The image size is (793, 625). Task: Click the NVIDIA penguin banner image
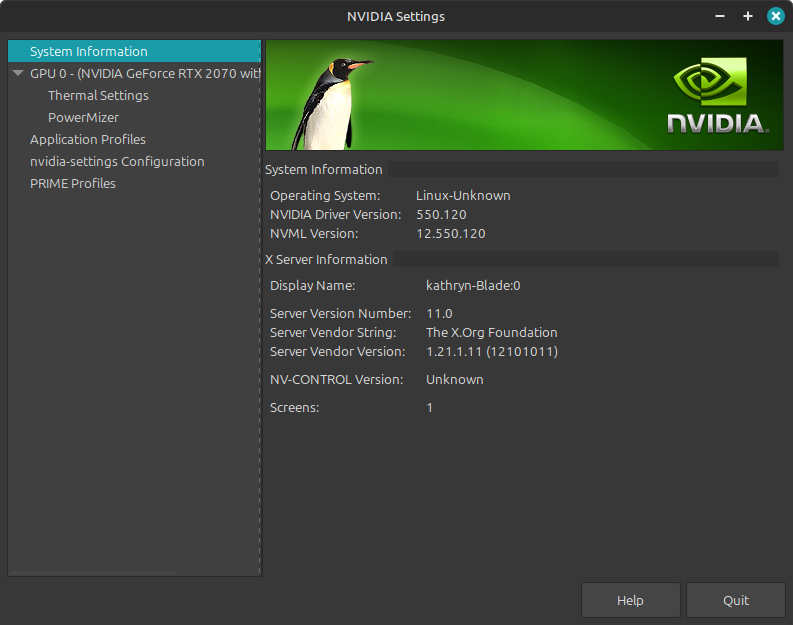coord(524,95)
